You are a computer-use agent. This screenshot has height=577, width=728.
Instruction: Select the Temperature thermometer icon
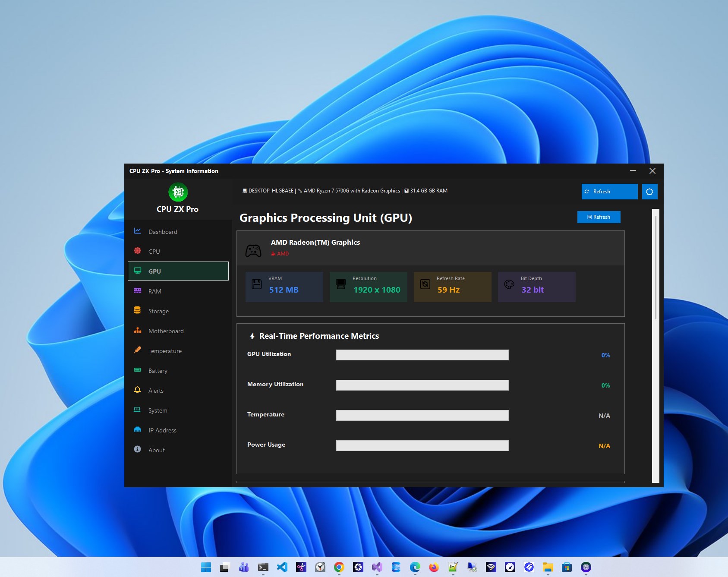[137, 350]
